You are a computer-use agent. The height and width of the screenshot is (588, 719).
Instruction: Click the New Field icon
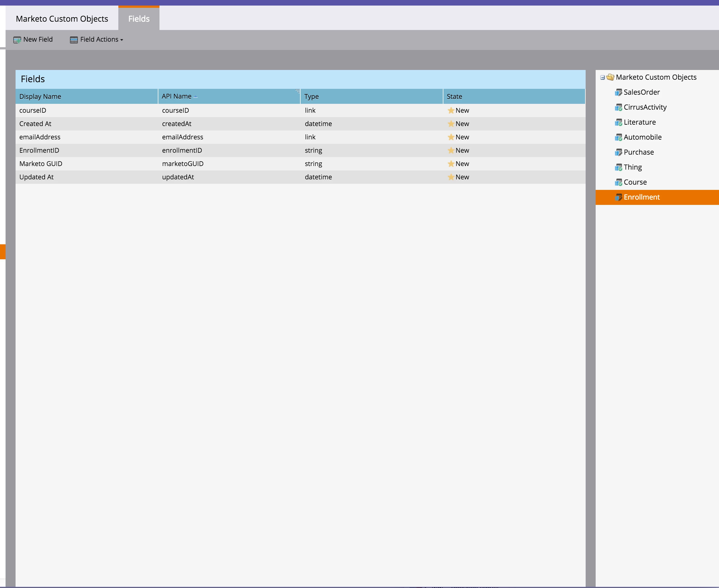click(x=17, y=40)
